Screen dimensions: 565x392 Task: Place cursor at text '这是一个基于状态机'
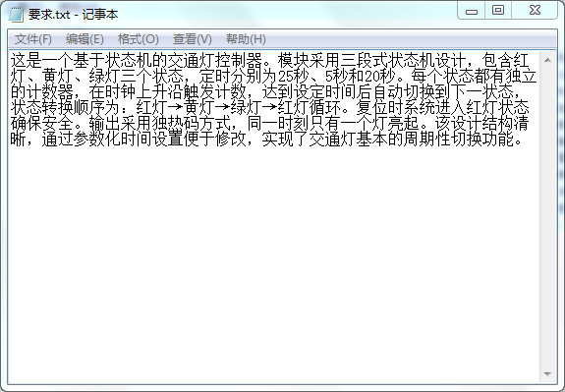82,60
